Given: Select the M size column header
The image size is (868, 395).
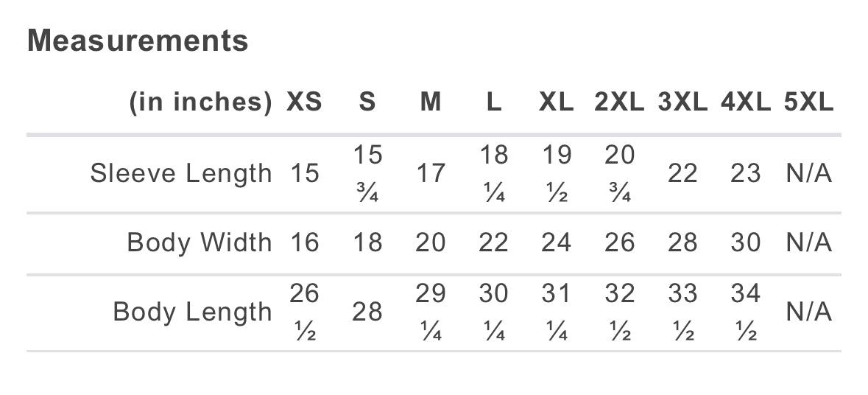Looking at the screenshot, I should [431, 102].
